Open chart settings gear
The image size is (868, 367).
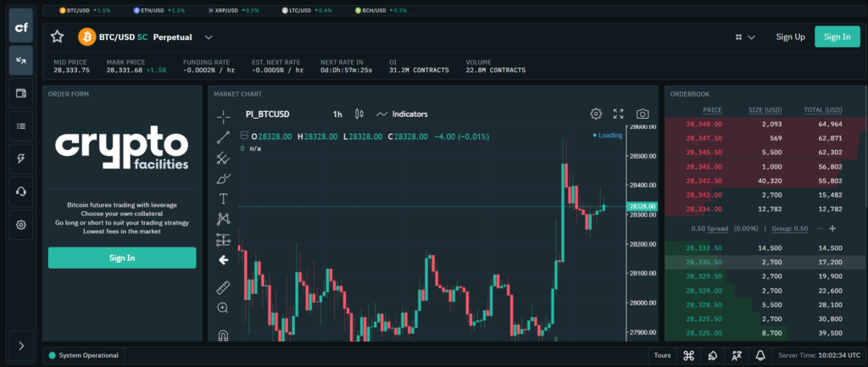[x=596, y=114]
